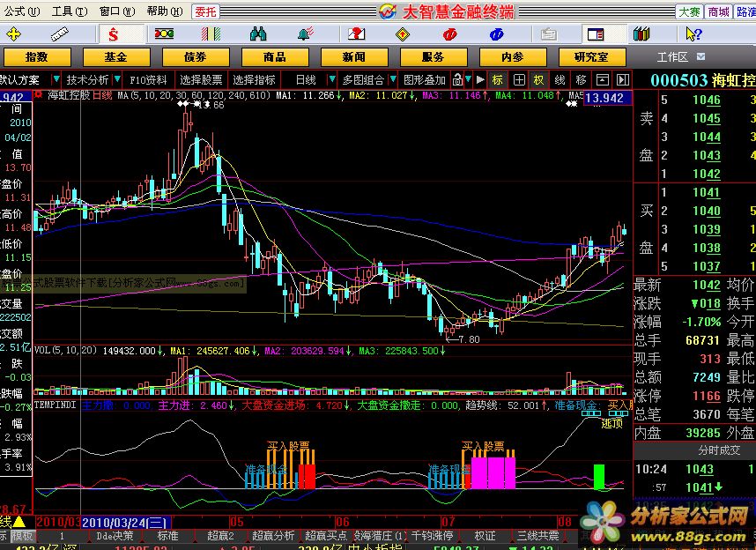The height and width of the screenshot is (550, 756).
Task: Toggle the 标 marker button
Action: pos(498,79)
